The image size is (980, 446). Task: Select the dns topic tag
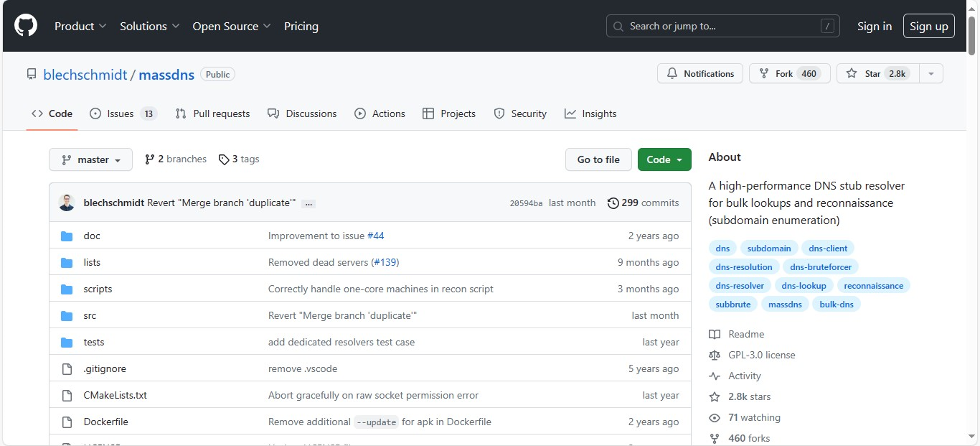coord(722,248)
